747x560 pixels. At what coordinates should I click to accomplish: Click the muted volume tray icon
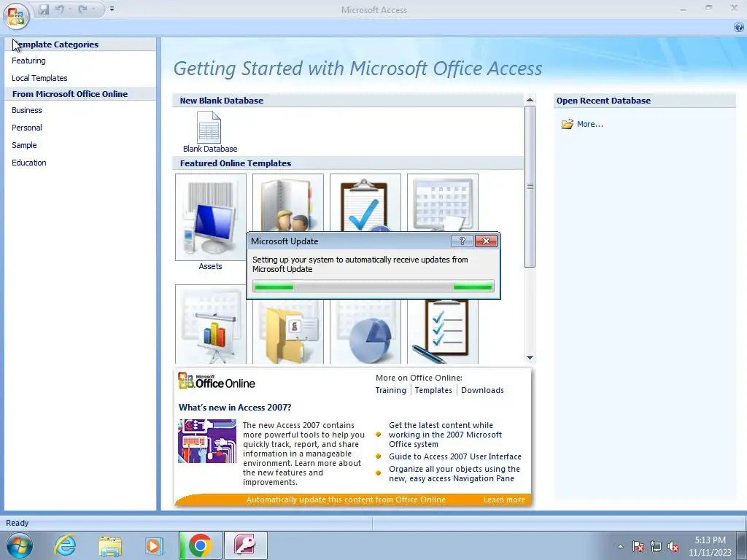(673, 547)
